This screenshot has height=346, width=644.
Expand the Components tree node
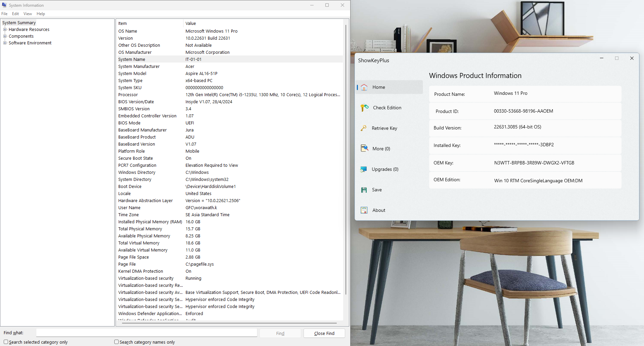5,36
